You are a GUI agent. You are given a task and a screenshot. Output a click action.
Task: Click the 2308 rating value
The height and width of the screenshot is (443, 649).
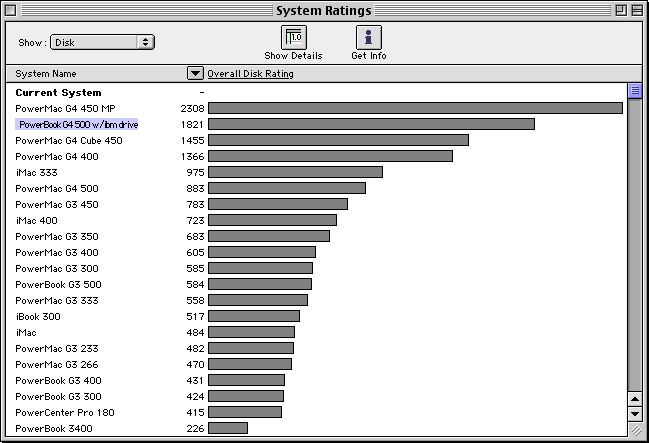coord(192,108)
